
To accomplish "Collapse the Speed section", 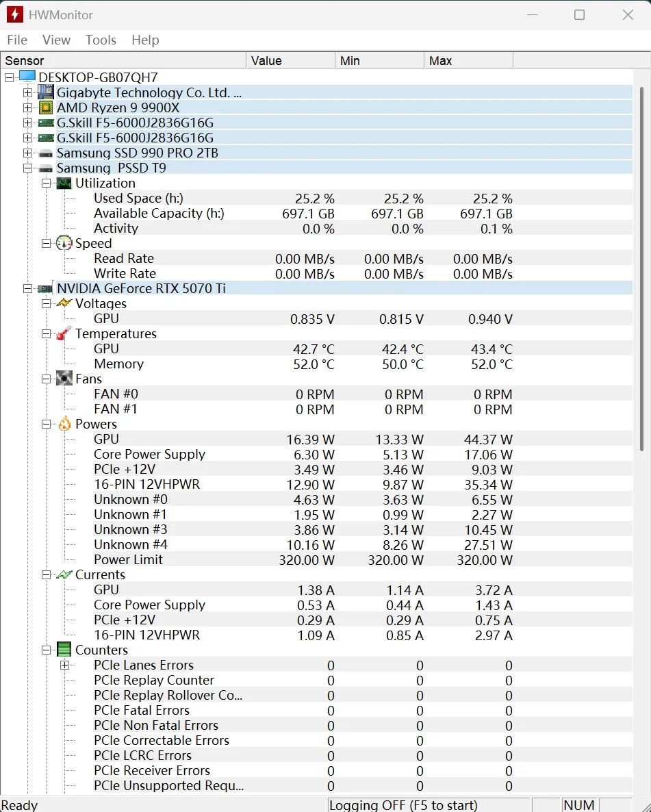I will click(x=46, y=243).
